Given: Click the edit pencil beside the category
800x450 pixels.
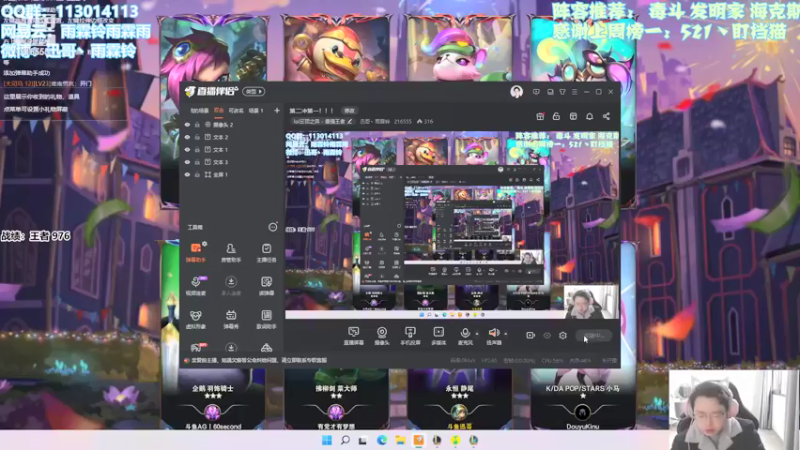Looking at the screenshot, I should pyautogui.click(x=349, y=122).
